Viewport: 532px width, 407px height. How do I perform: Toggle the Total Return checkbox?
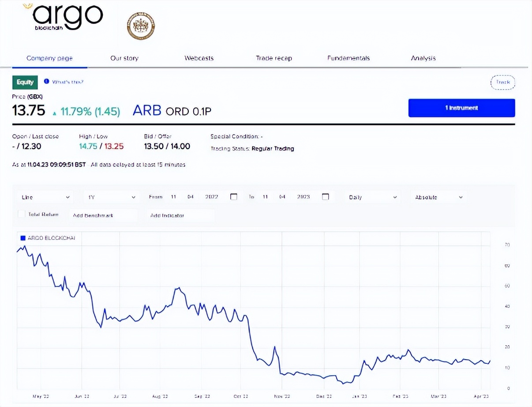click(x=21, y=215)
